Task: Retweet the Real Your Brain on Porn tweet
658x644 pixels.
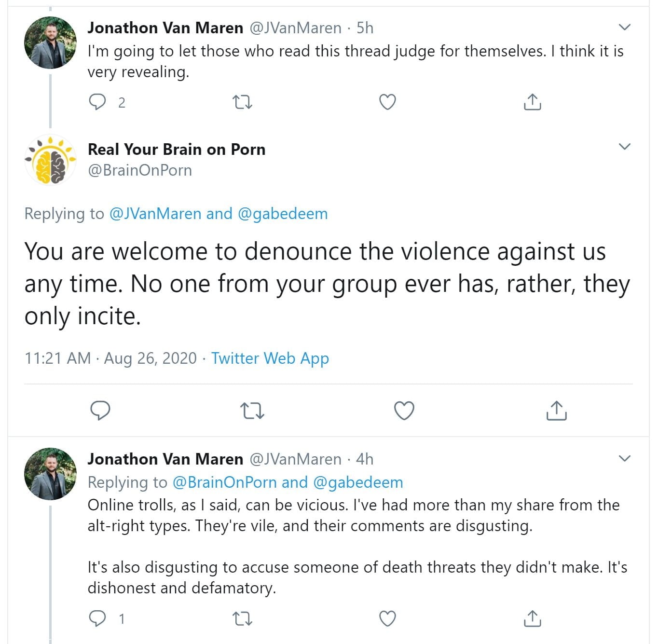Action: click(252, 411)
